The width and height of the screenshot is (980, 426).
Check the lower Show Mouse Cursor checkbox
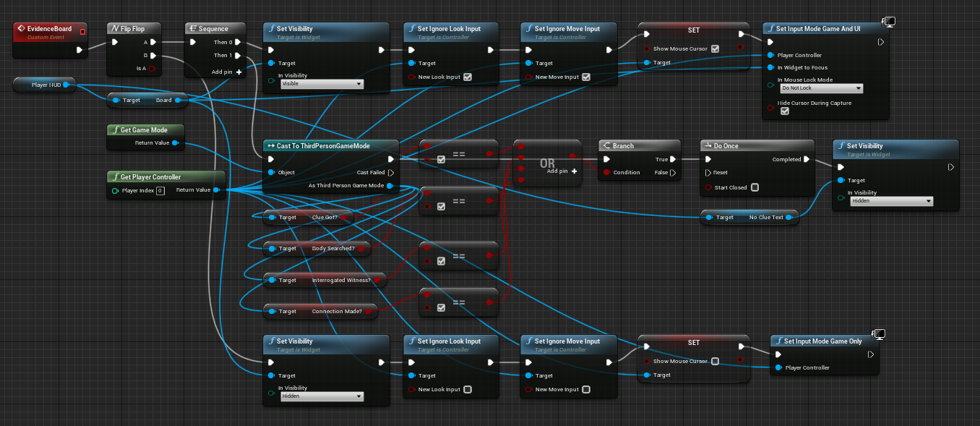coord(714,361)
